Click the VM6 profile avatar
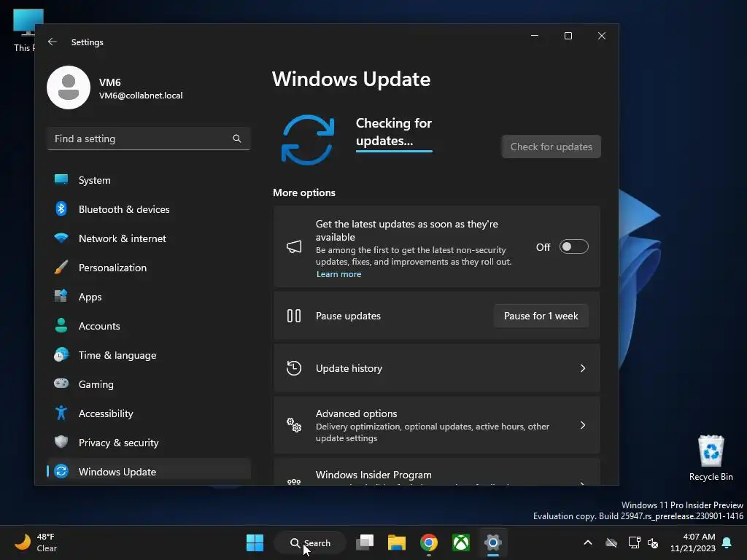This screenshot has height=560, width=747. 69,87
